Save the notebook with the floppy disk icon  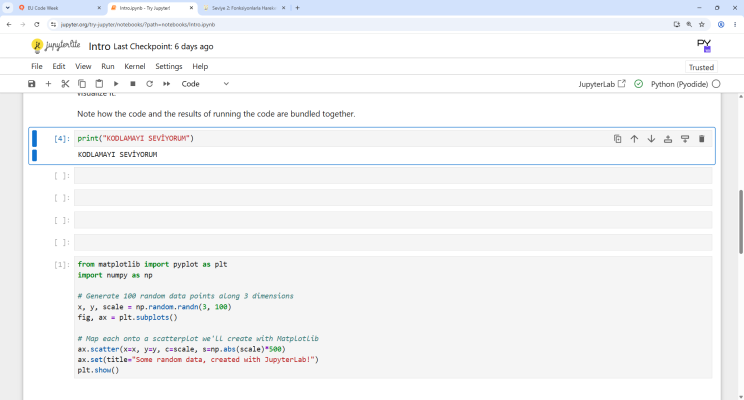click(32, 84)
